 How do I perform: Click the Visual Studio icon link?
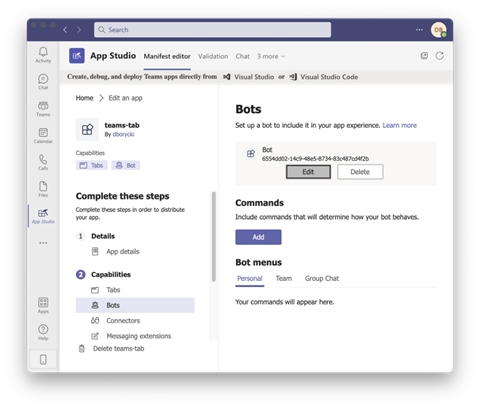pos(227,77)
